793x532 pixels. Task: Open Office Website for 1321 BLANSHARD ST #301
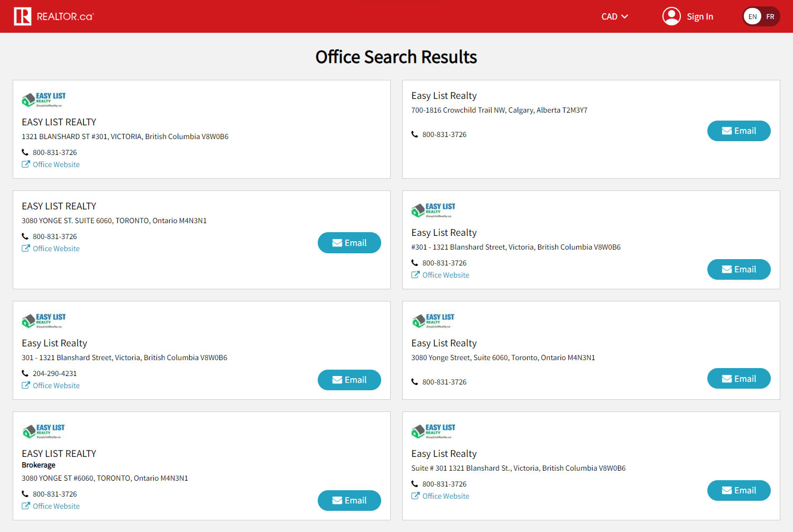[x=56, y=164]
